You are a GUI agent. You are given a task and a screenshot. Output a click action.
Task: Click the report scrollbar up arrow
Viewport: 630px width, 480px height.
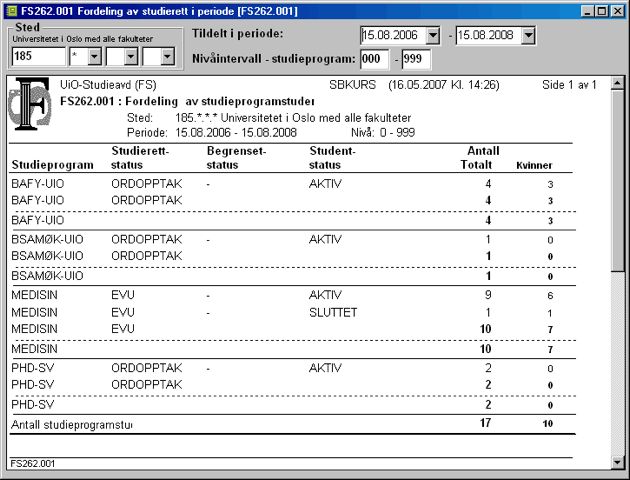click(x=617, y=84)
